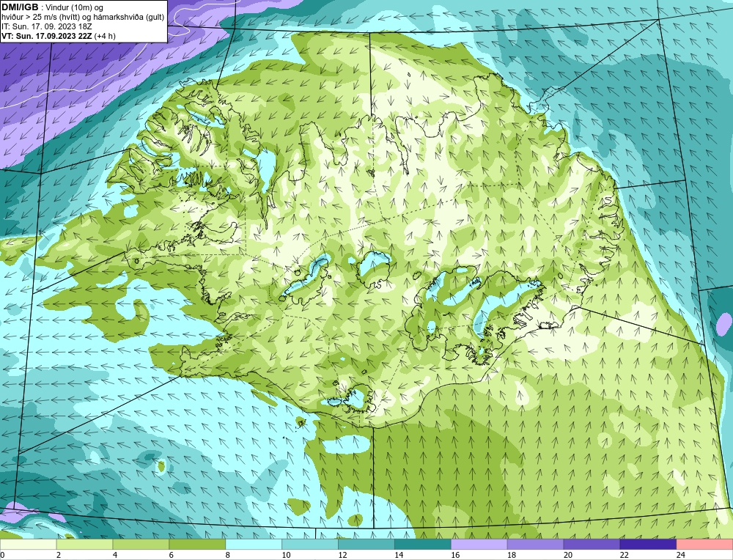Click the lavender 16–18 m/s legend swatch
The width and height of the screenshot is (733, 560).
coord(479,545)
